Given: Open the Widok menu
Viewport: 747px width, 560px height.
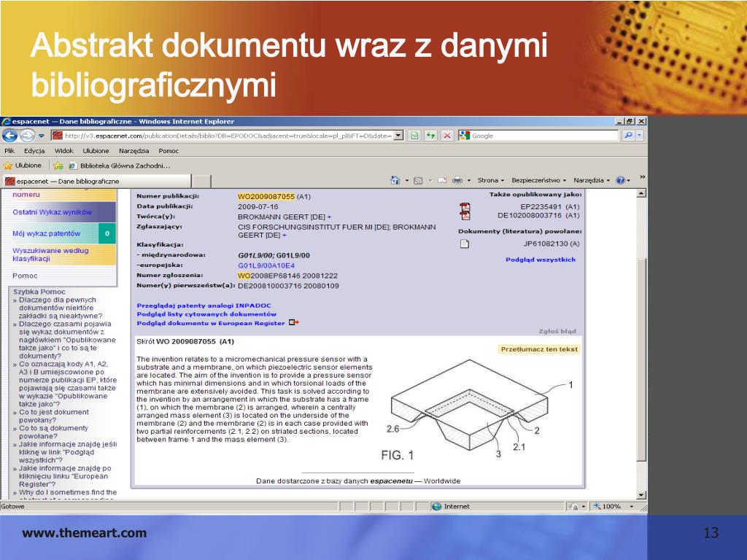Looking at the screenshot, I should 64,151.
